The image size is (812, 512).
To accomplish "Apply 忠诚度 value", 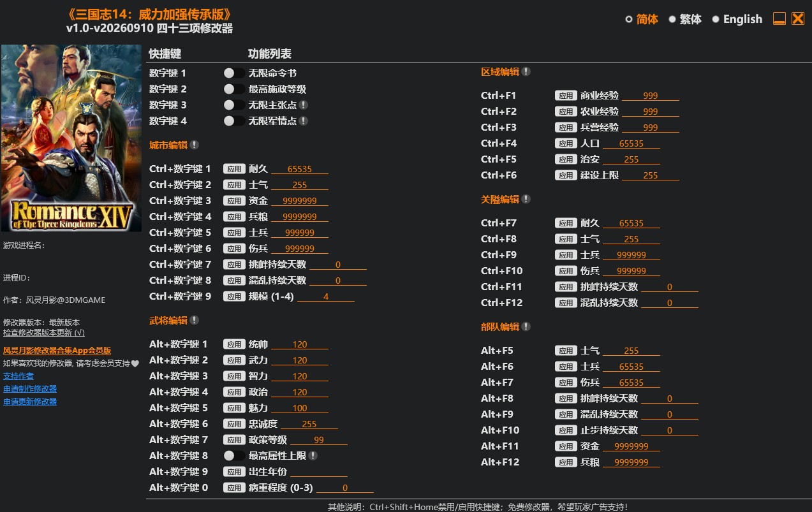I will 234,424.
